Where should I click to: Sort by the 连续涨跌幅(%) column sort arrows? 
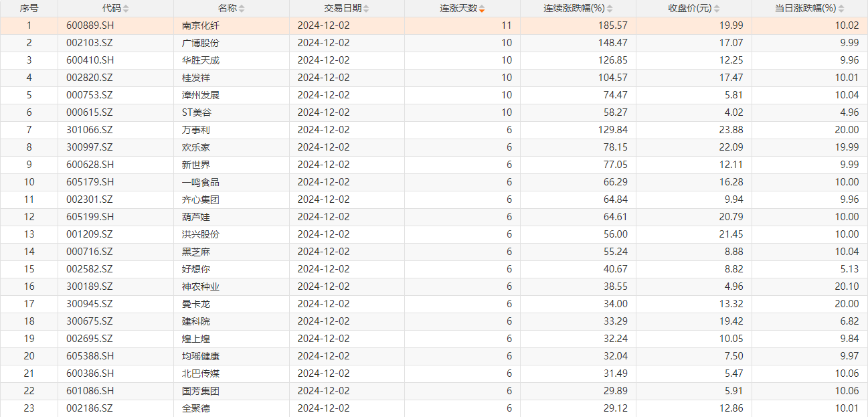pos(610,9)
